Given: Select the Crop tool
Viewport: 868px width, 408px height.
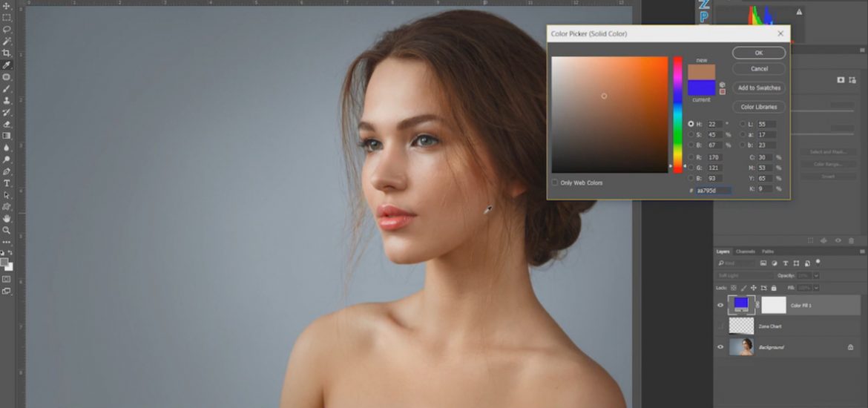Looking at the screenshot, I should click(7, 53).
